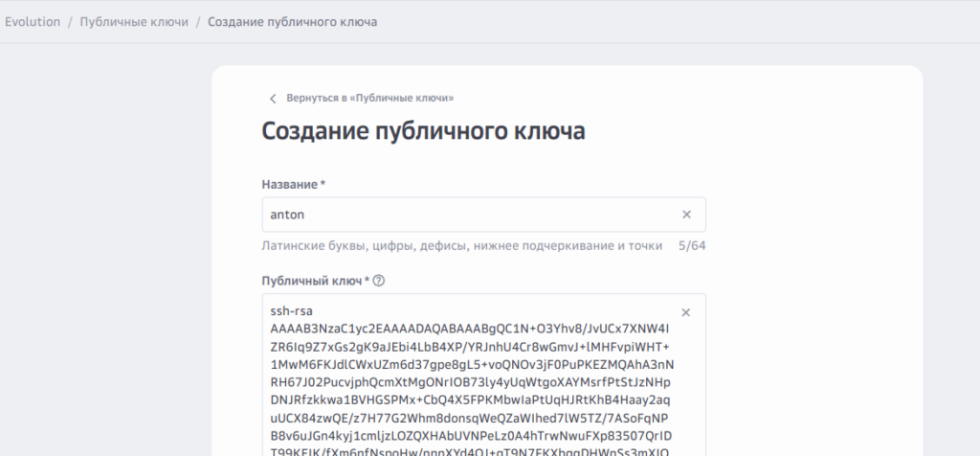This screenshot has width=980, height=456.
Task: Click the Название field label
Action: [x=294, y=184]
